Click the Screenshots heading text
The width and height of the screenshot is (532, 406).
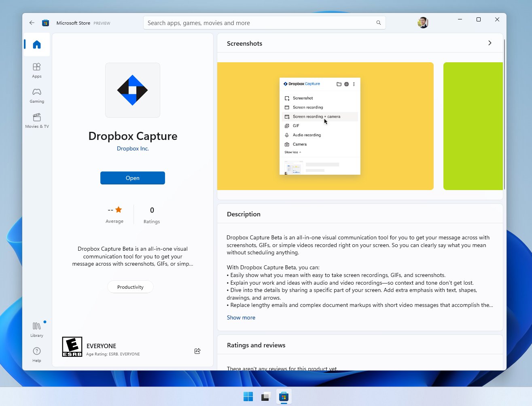[244, 43]
